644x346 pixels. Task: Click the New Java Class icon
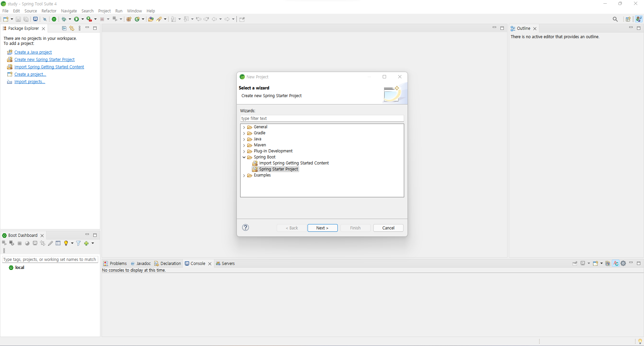click(137, 19)
